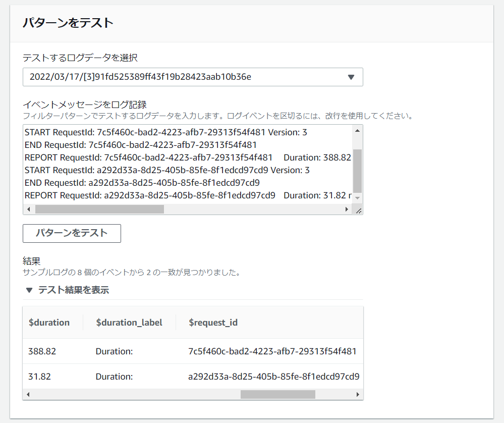Screen dimensions: 504x423
Task: Click the REPORT line with Duration 31.82
Action: click(188, 195)
